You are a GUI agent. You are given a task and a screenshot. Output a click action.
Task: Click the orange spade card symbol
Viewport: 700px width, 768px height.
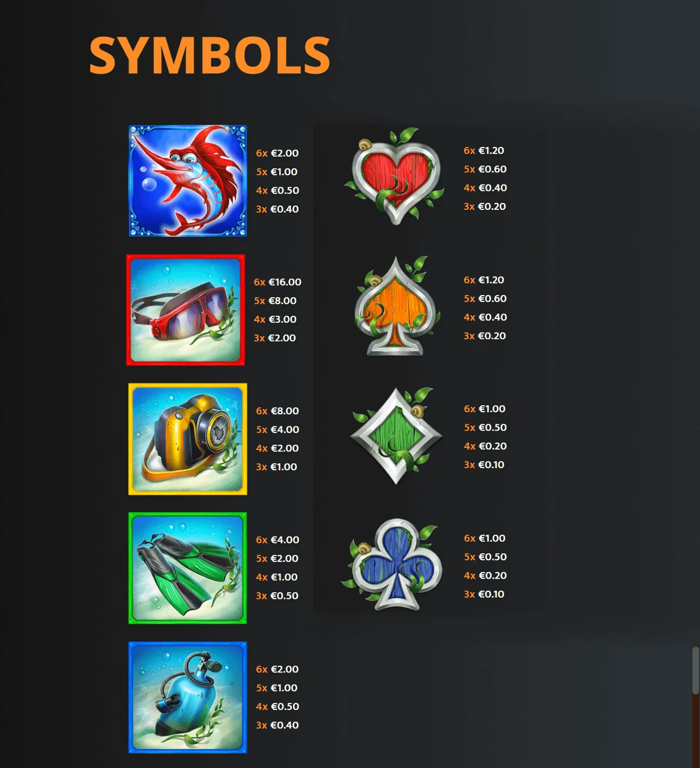[x=396, y=306]
